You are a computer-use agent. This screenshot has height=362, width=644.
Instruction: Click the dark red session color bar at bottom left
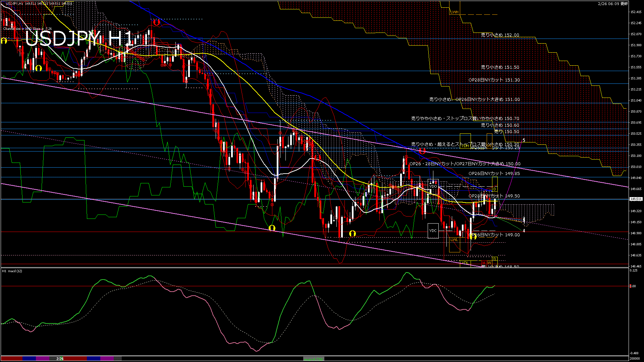pos(11,359)
